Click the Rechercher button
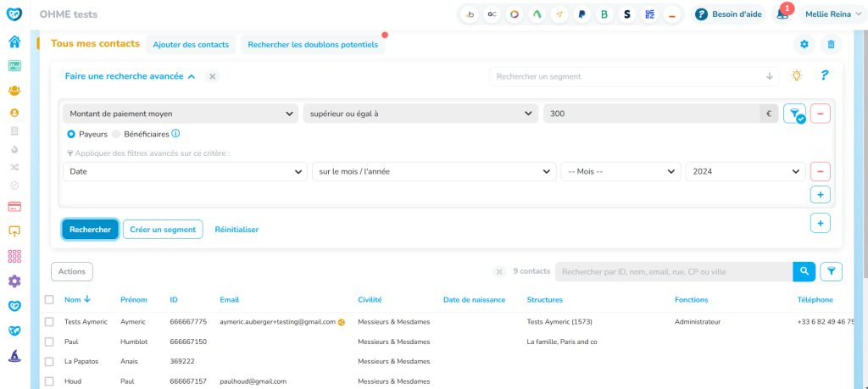Screen dimensions: 868x389 [x=90, y=230]
